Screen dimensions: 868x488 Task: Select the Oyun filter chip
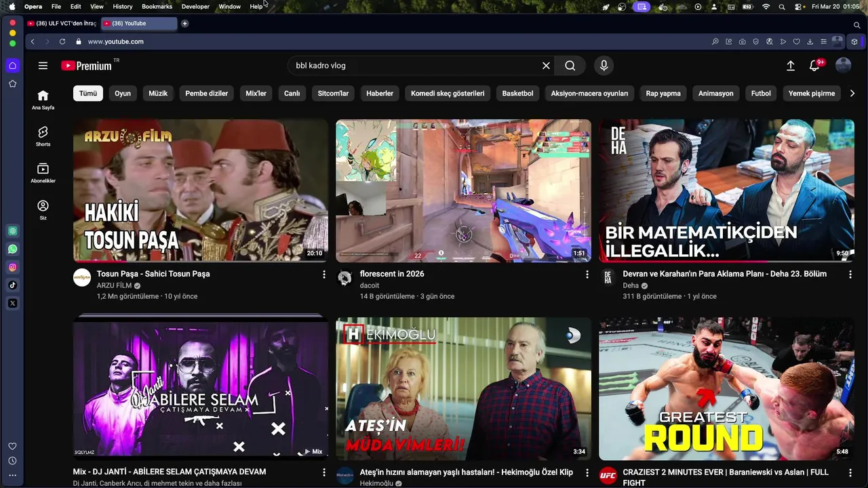click(123, 94)
